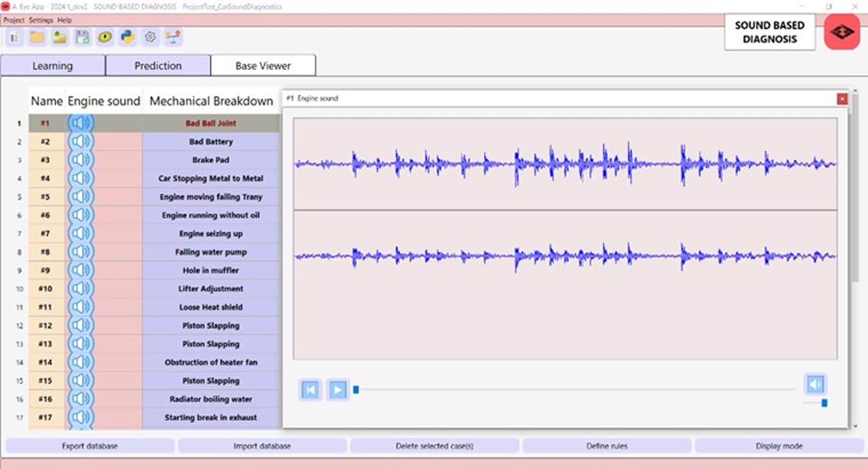Click the yellow folder icon in toolbar

click(37, 37)
